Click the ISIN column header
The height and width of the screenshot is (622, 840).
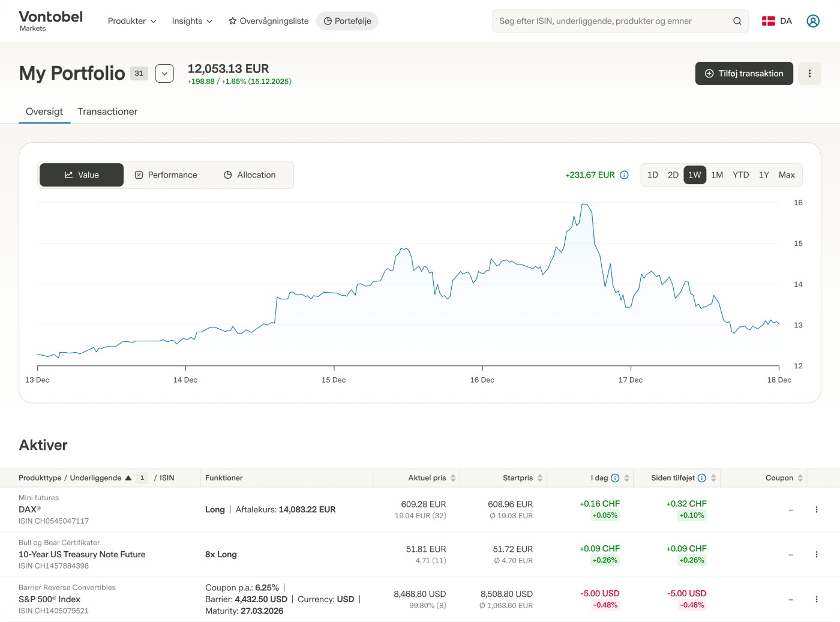pyautogui.click(x=167, y=478)
